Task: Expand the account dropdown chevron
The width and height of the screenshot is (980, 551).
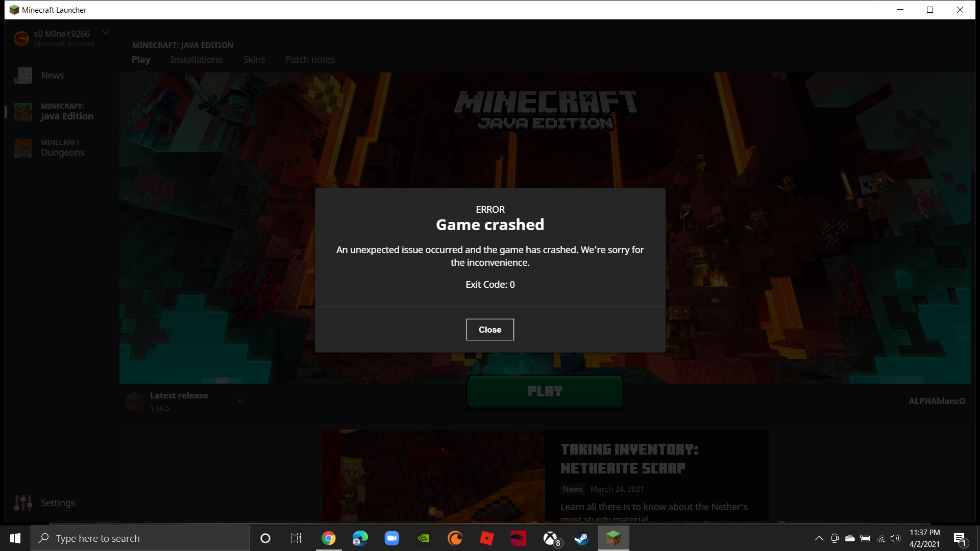Action: tap(106, 33)
